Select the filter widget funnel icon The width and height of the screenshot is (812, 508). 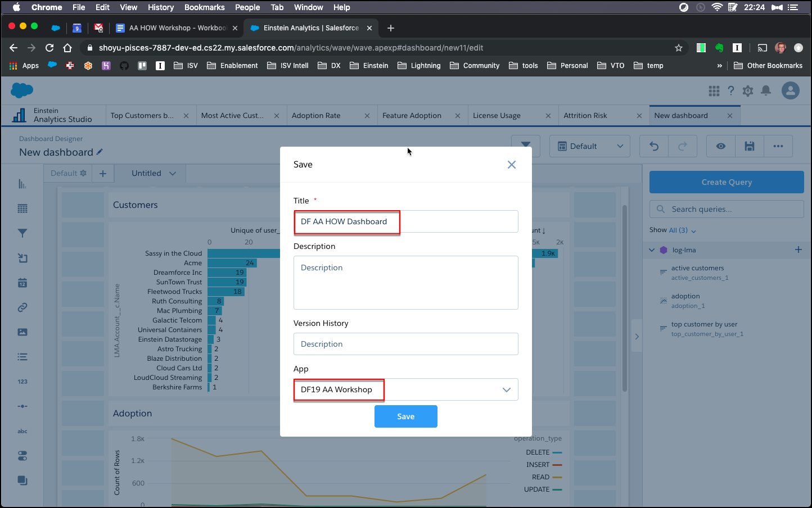click(22, 233)
